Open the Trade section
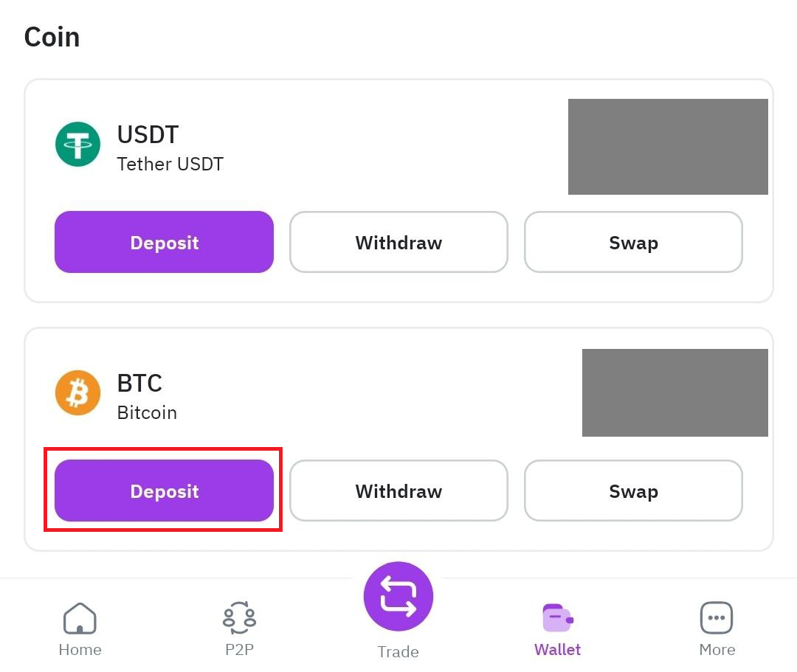 [x=398, y=651]
